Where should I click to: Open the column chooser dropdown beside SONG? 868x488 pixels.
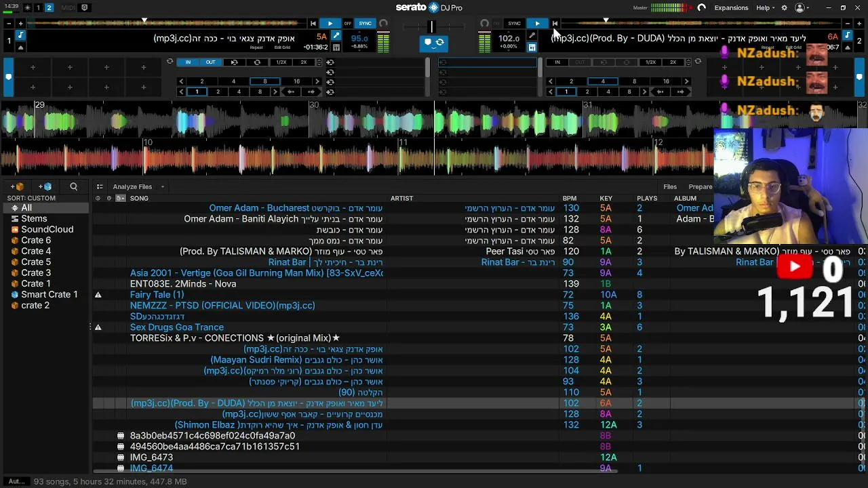point(121,198)
